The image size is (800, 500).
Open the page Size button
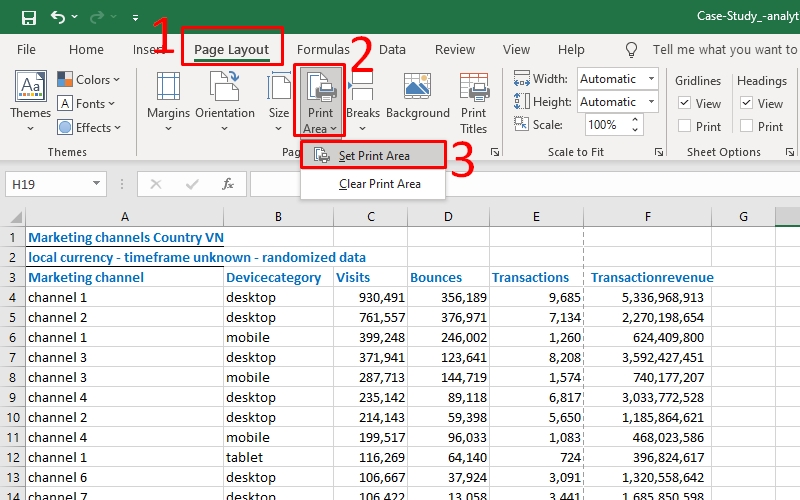pos(279,101)
